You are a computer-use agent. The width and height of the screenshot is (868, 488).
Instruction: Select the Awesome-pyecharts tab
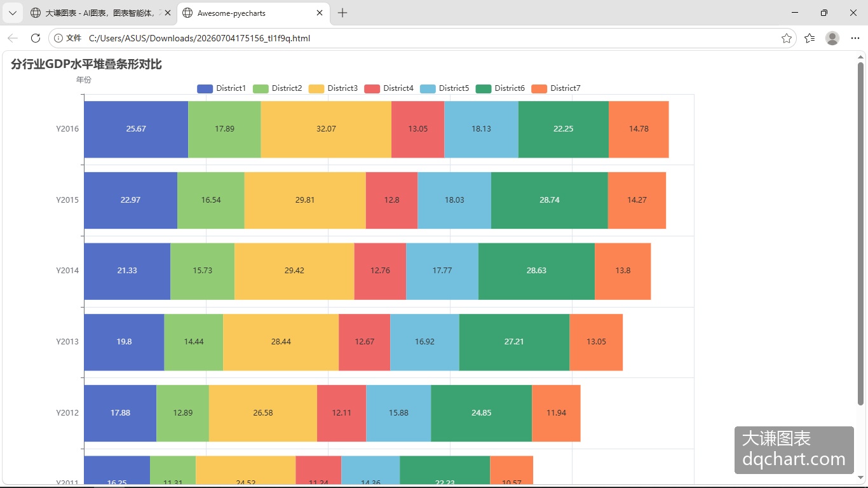tap(253, 13)
